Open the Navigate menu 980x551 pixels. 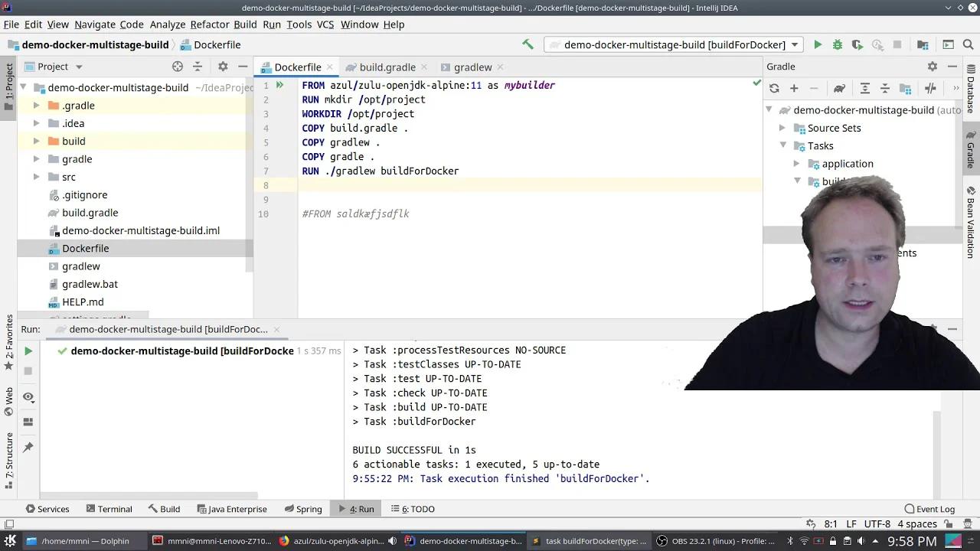(x=94, y=24)
